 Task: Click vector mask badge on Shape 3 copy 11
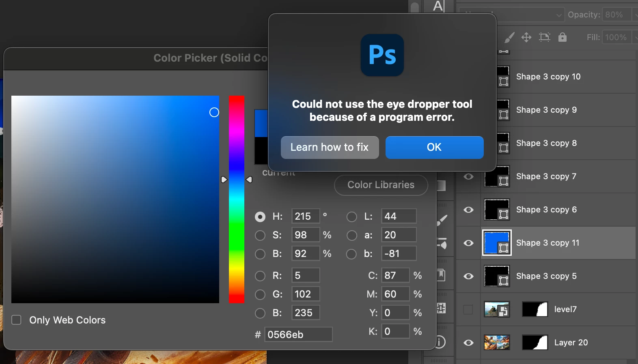504,248
